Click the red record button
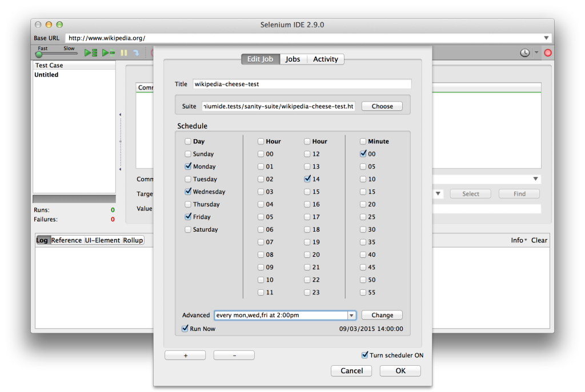Screen dimensions: 585x392 [x=548, y=53]
